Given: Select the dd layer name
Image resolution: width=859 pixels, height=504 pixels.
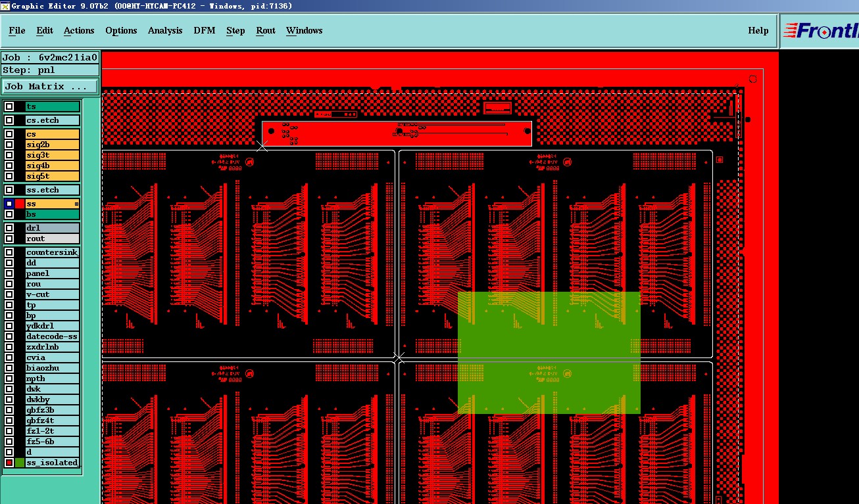Looking at the screenshot, I should click(53, 263).
